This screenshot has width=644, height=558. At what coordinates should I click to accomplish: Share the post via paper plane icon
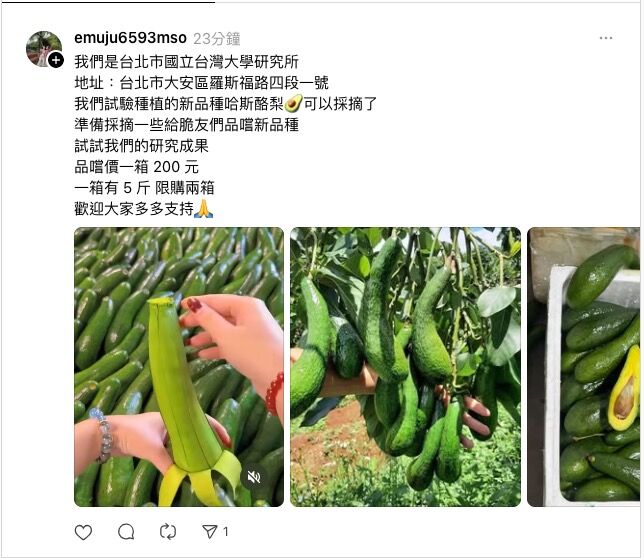[x=210, y=532]
